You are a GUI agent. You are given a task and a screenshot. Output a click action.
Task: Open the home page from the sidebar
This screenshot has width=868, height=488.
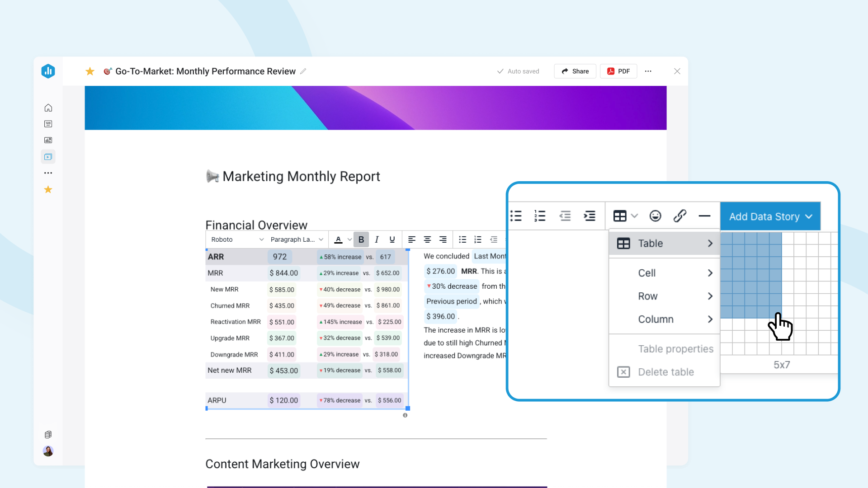[x=48, y=108]
